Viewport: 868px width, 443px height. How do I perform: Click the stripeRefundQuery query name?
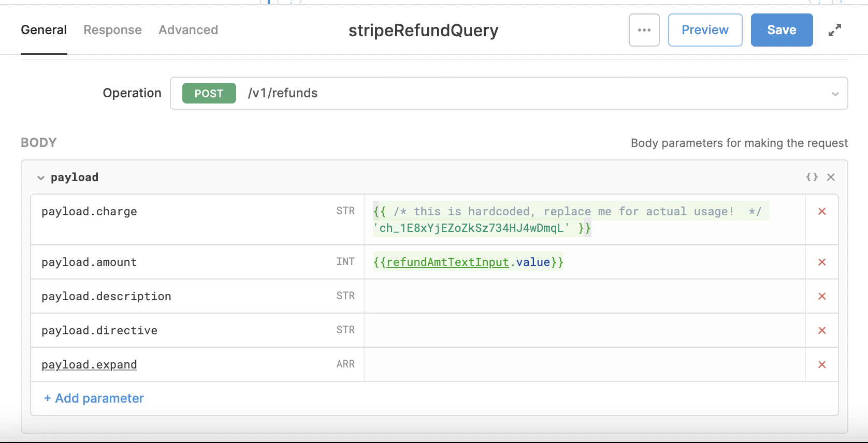(x=423, y=31)
